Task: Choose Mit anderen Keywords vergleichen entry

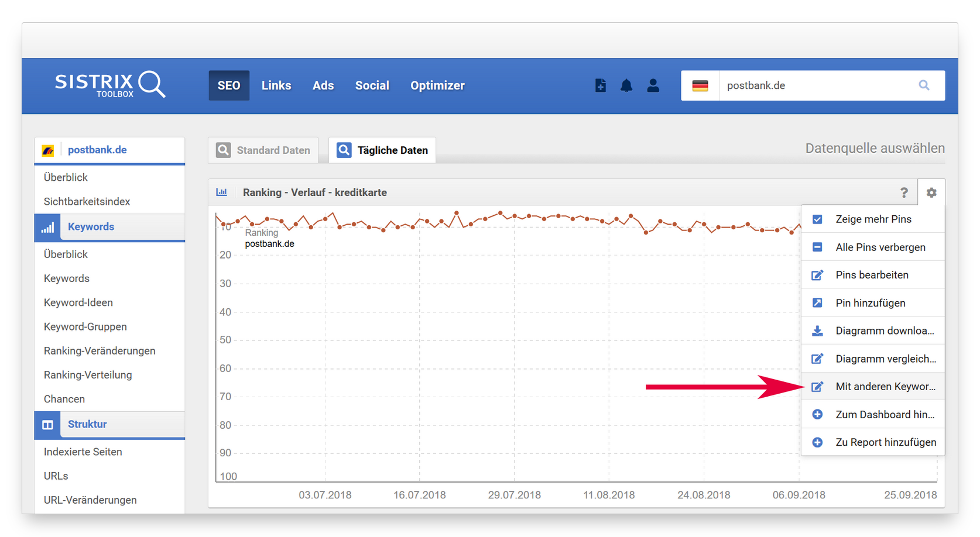Action: (x=885, y=387)
